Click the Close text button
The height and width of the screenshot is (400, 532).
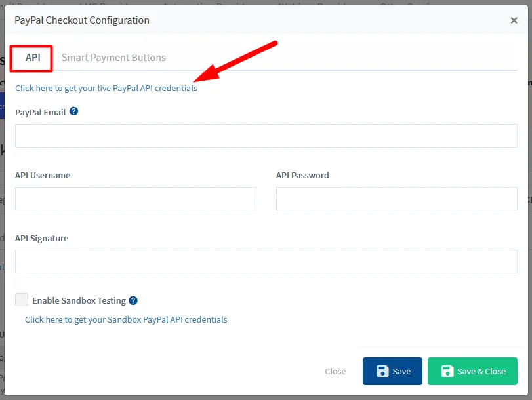(x=336, y=372)
